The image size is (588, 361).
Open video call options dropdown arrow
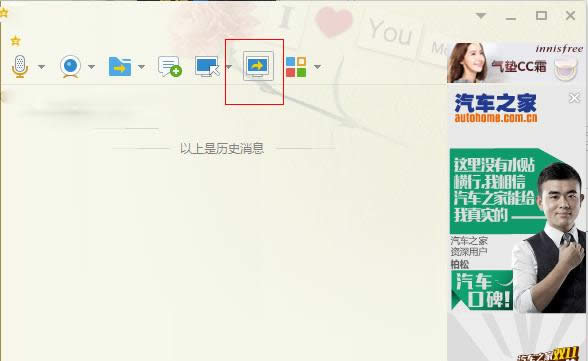click(x=91, y=67)
